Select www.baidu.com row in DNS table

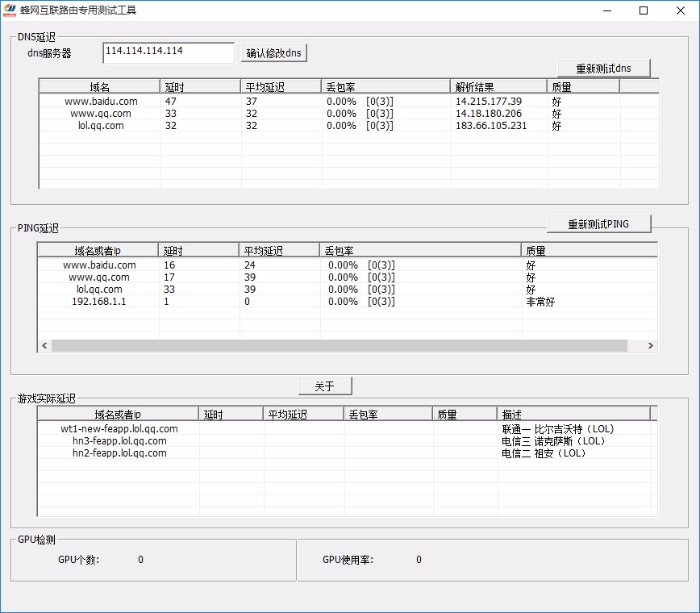coord(349,102)
